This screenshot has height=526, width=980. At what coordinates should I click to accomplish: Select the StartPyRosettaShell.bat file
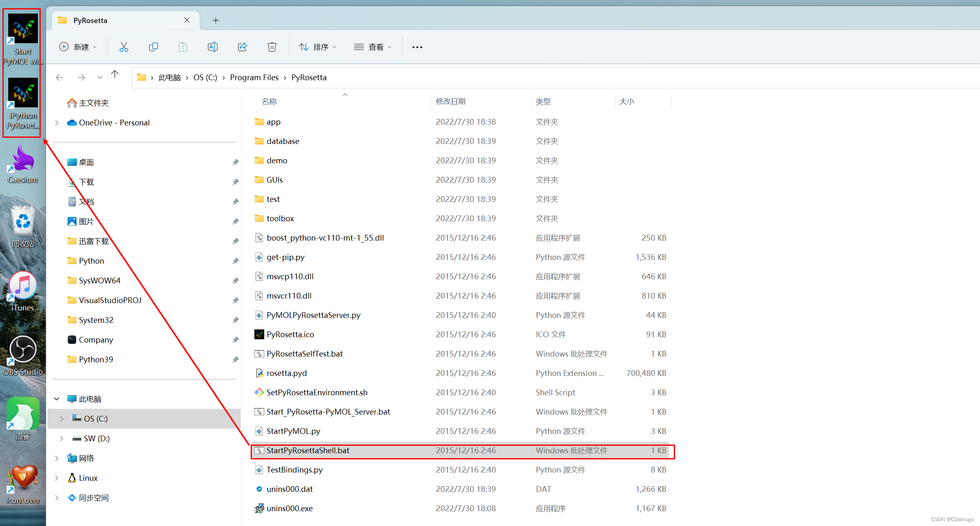[308, 450]
